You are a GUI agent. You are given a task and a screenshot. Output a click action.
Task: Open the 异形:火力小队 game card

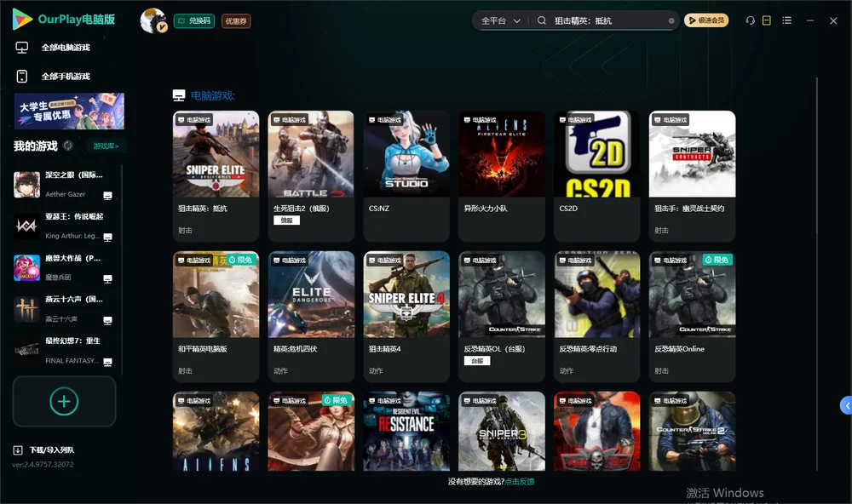pyautogui.click(x=502, y=176)
